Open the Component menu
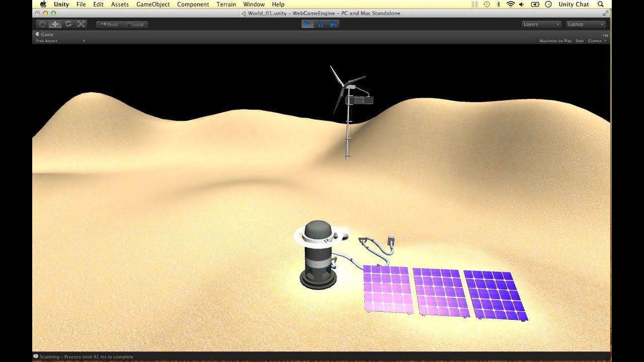 click(x=193, y=4)
